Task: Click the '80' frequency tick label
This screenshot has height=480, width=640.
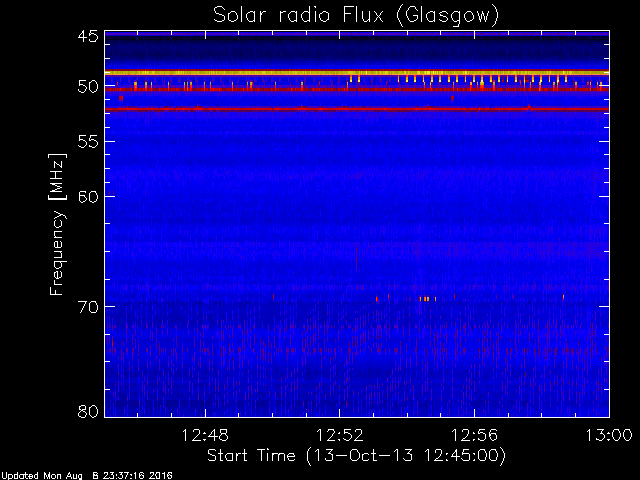Action: (x=88, y=411)
